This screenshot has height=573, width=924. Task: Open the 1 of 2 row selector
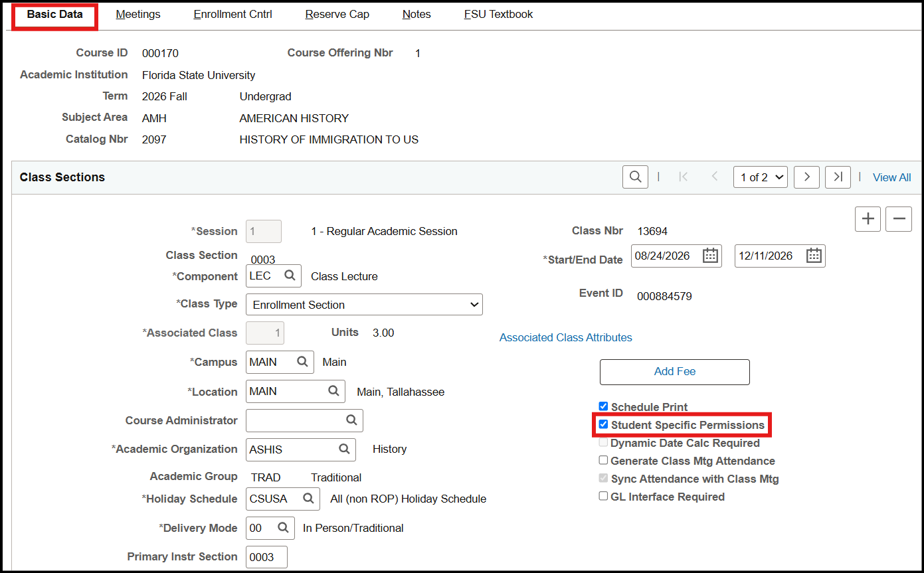761,177
